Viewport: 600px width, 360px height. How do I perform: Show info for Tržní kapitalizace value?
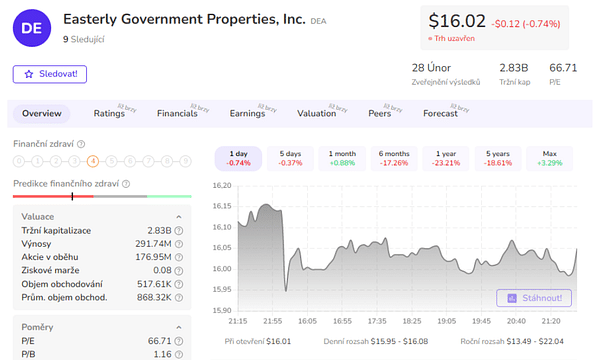179,231
